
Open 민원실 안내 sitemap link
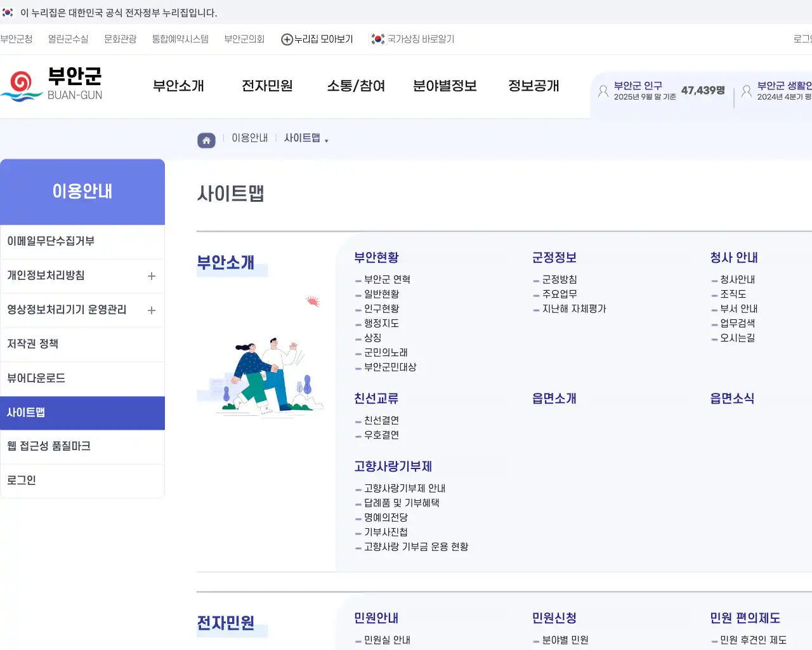click(387, 640)
